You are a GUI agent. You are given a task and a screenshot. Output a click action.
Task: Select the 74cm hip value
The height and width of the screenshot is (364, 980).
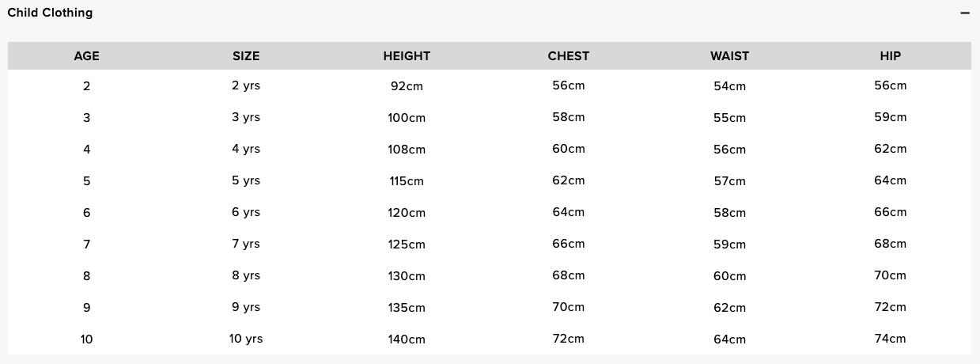[891, 339]
